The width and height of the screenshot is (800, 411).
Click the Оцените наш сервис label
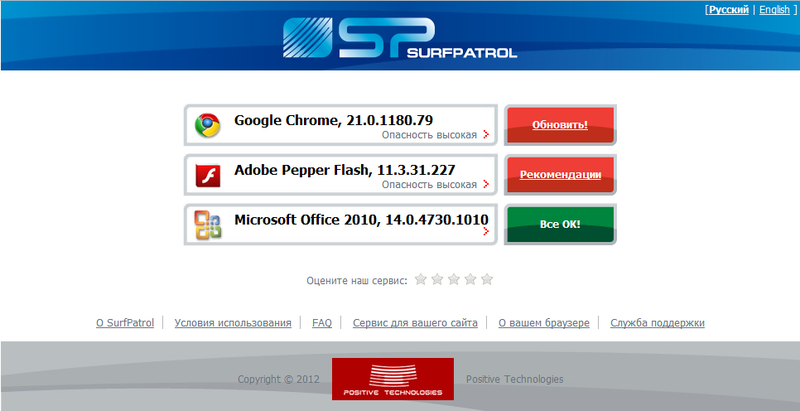(357, 280)
